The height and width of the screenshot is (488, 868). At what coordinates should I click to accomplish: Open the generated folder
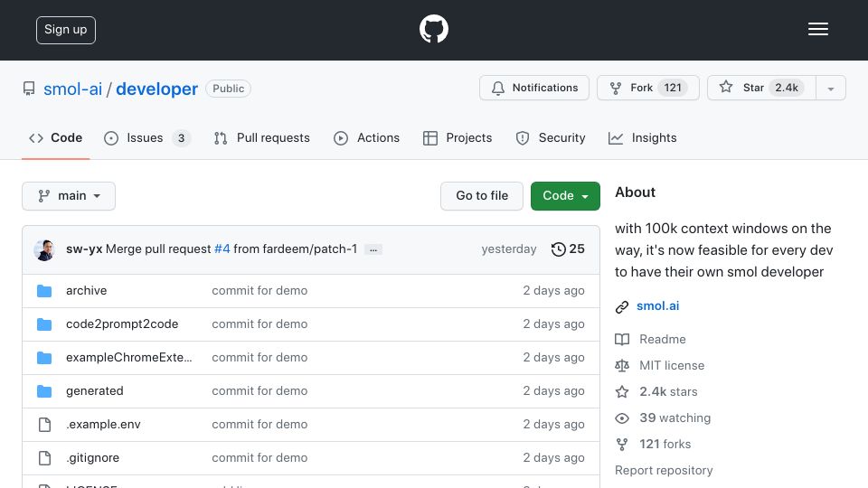pyautogui.click(x=95, y=390)
